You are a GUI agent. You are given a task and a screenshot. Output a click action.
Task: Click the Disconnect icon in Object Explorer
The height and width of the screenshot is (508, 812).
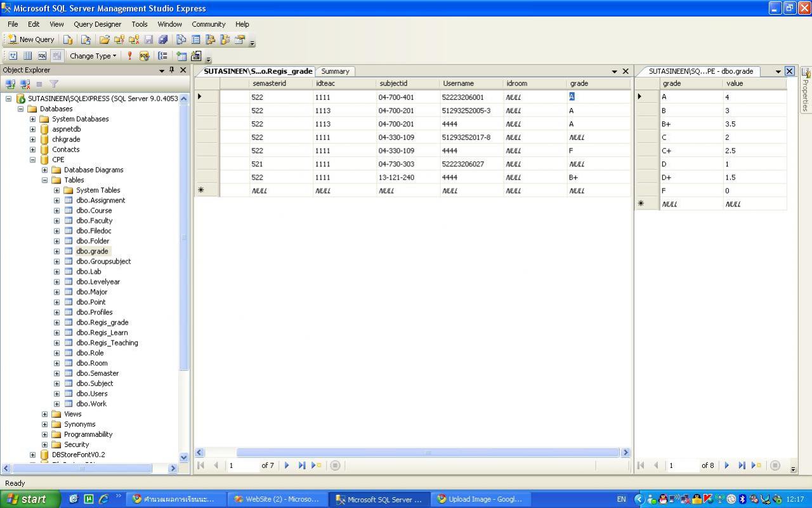click(x=25, y=84)
